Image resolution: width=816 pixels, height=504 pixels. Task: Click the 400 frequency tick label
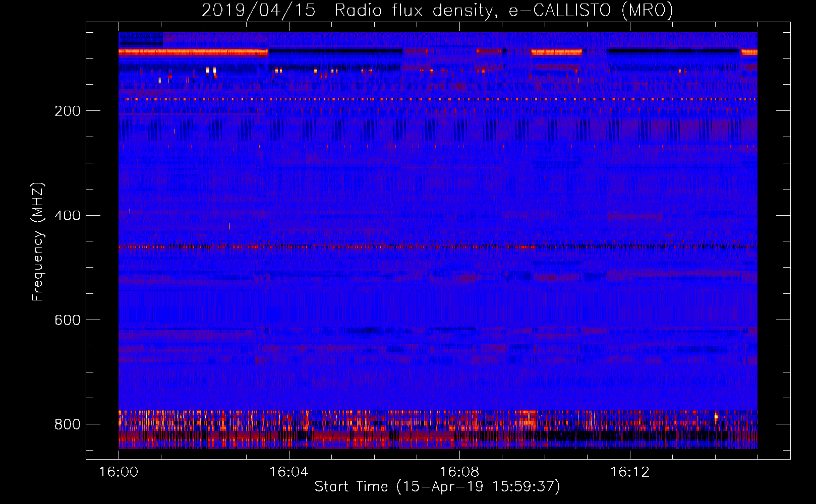[68, 216]
